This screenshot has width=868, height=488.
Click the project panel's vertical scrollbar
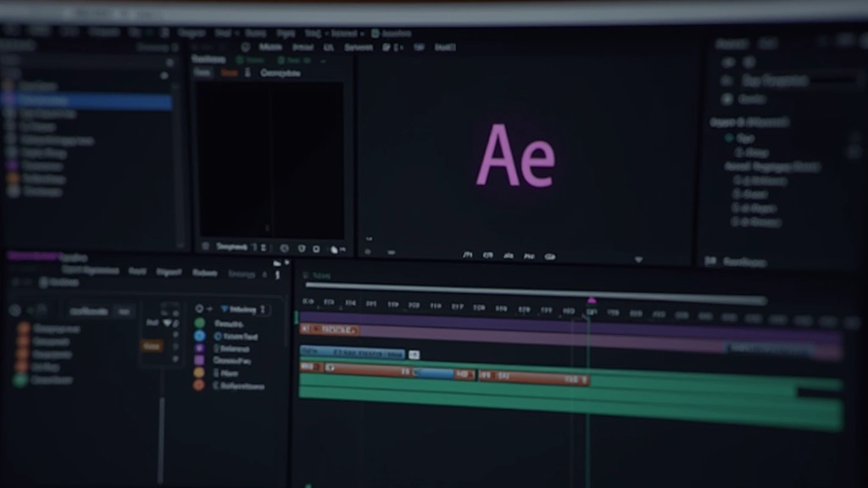[x=178, y=164]
